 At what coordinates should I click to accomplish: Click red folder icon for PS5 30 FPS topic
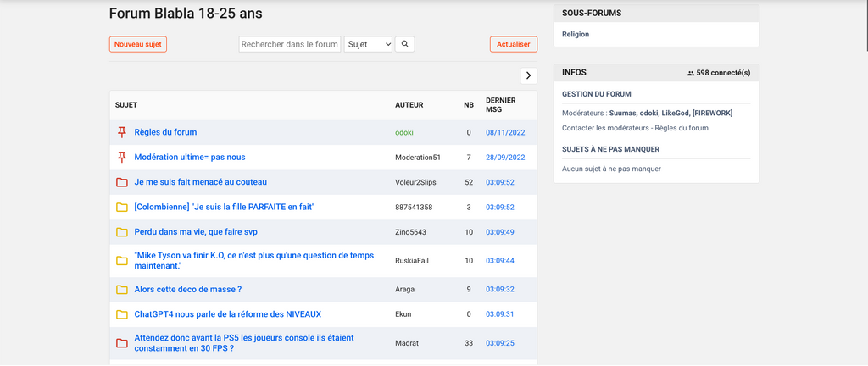122,343
